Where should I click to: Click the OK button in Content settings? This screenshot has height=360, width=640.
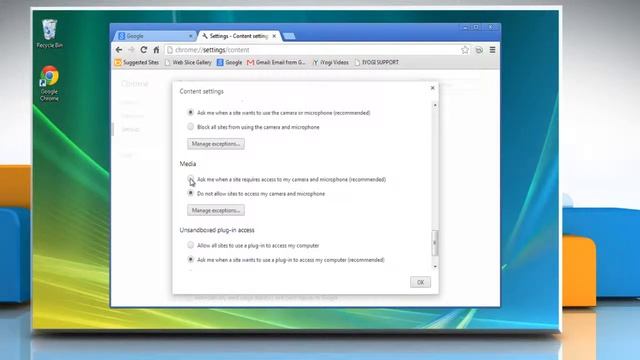[x=420, y=282]
